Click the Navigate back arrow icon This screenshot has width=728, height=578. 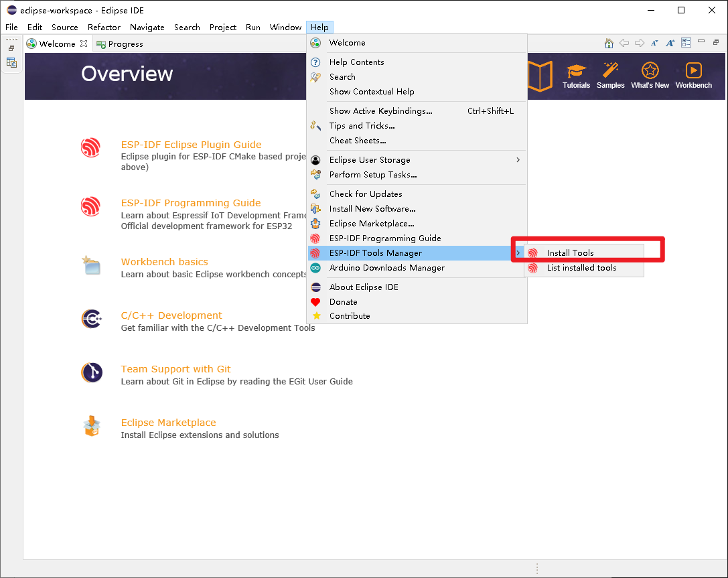[x=624, y=43]
